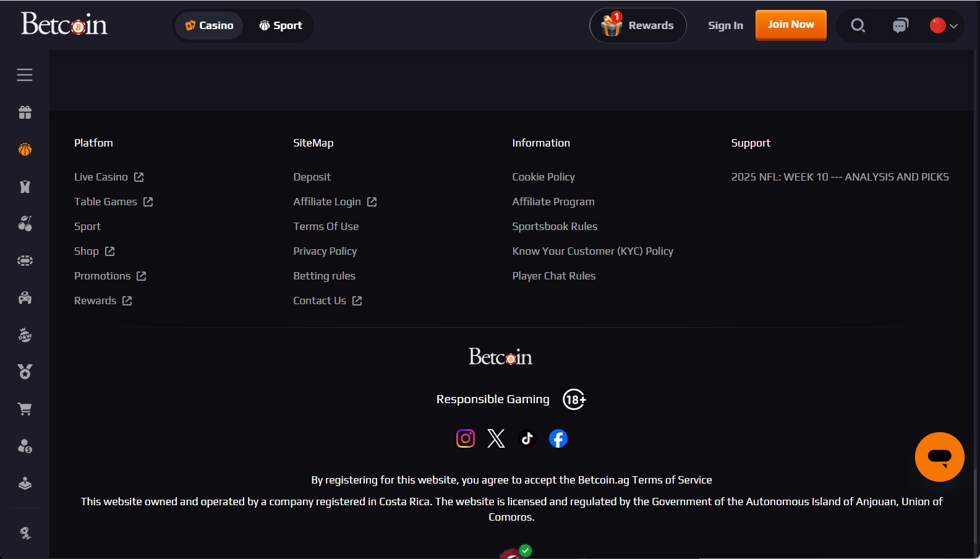The height and width of the screenshot is (559, 980).
Task: Select the basketball sidebar icon
Action: [x=25, y=150]
